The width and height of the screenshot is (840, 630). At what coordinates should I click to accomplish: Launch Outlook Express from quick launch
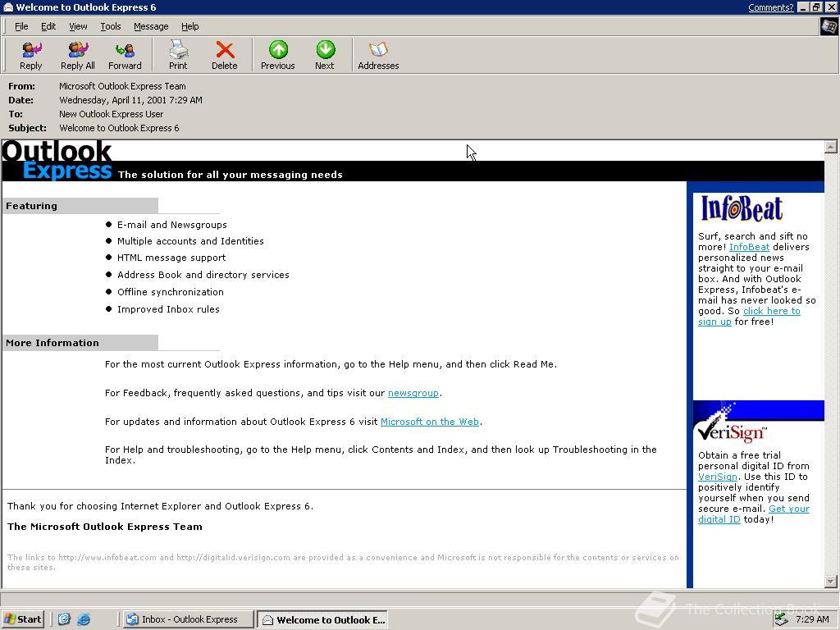[64, 619]
